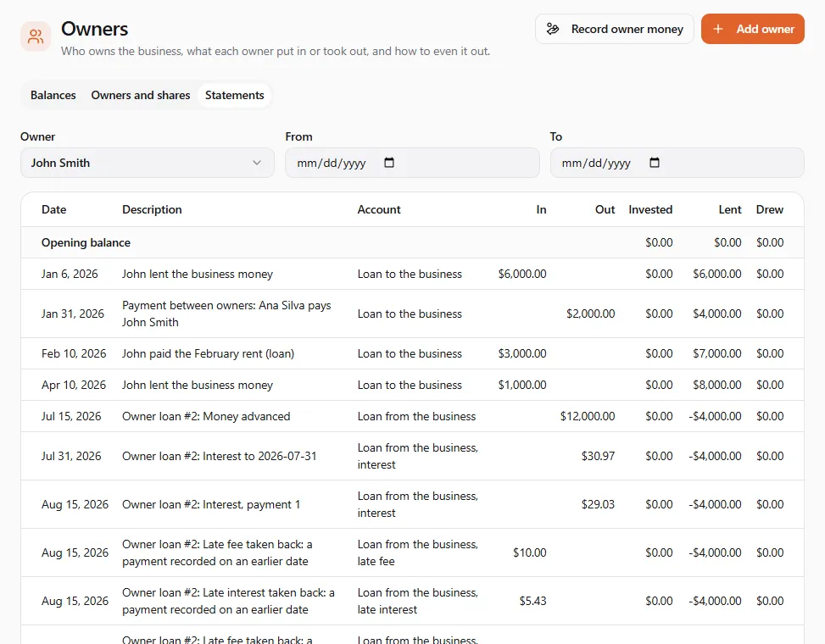Click the Record owner money button

pos(615,29)
